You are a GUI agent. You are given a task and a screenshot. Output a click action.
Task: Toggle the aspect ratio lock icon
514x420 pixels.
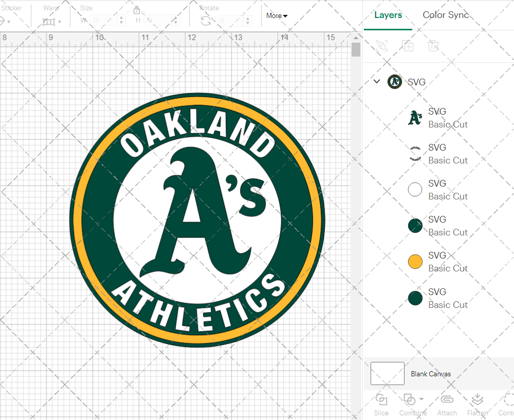pos(137,10)
